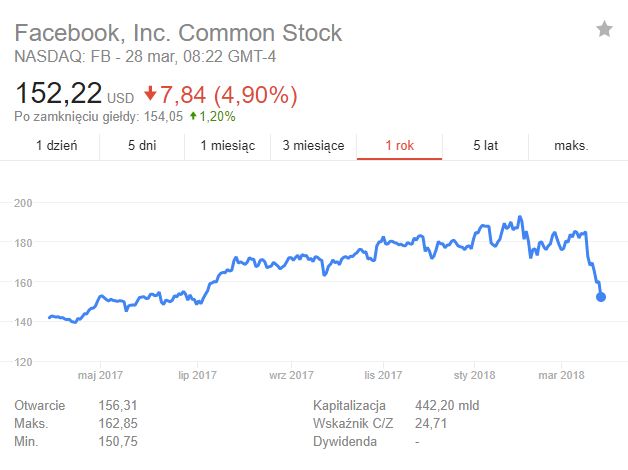Click the "Facebook, Inc. Common Stock" title
Image resolution: width=628 pixels, height=470 pixels.
click(x=178, y=32)
